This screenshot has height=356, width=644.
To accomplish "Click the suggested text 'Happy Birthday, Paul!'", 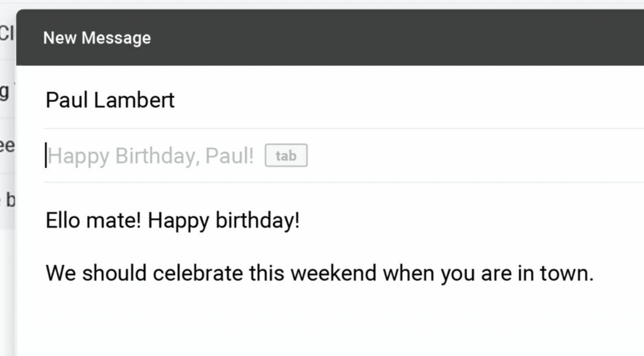I will tap(150, 155).
